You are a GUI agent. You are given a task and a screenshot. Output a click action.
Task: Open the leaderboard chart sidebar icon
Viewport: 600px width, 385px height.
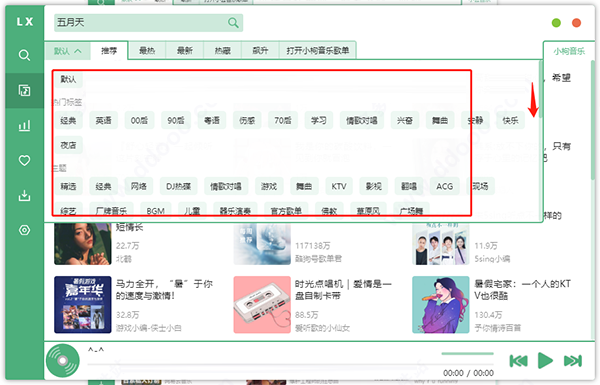coord(24,126)
